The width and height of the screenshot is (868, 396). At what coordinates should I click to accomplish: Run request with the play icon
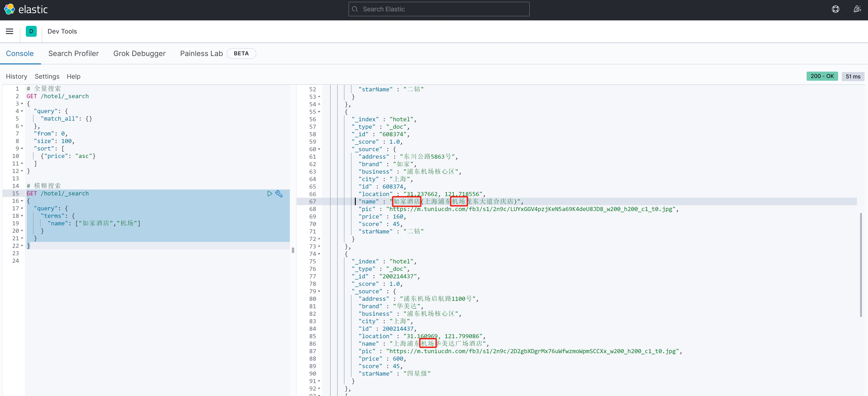269,194
